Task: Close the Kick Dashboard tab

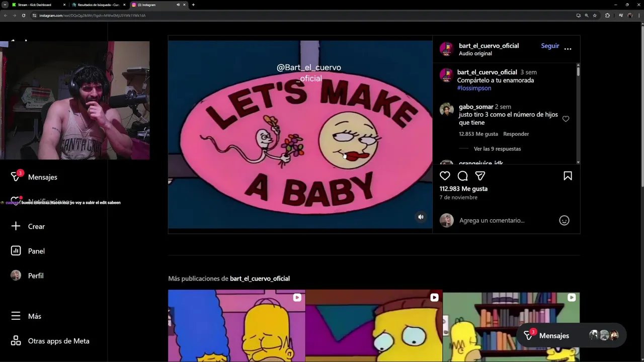Action: [64, 5]
